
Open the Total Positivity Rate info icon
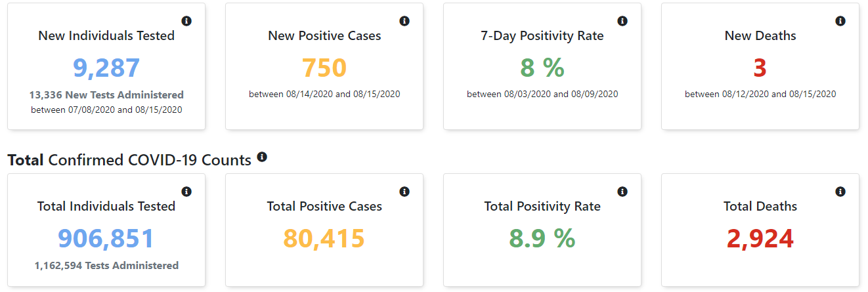(622, 192)
